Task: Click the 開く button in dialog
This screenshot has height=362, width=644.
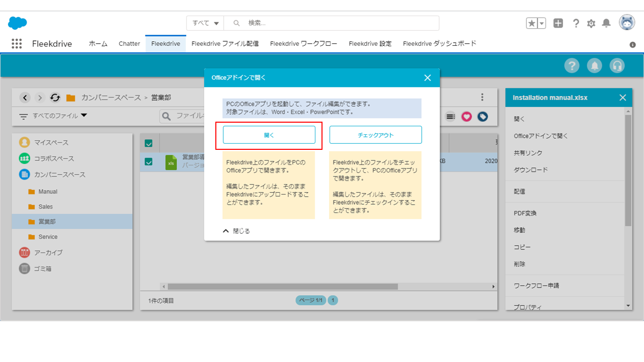Action: pyautogui.click(x=269, y=135)
